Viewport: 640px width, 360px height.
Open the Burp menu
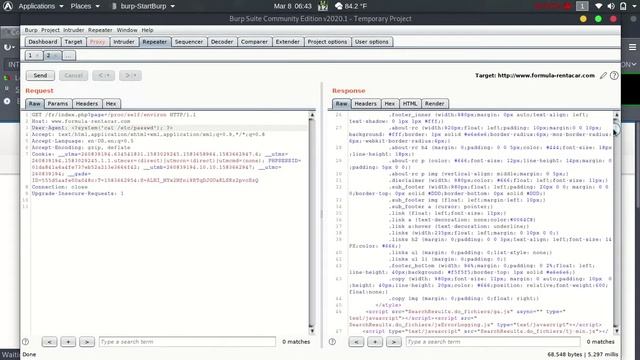coord(31,30)
